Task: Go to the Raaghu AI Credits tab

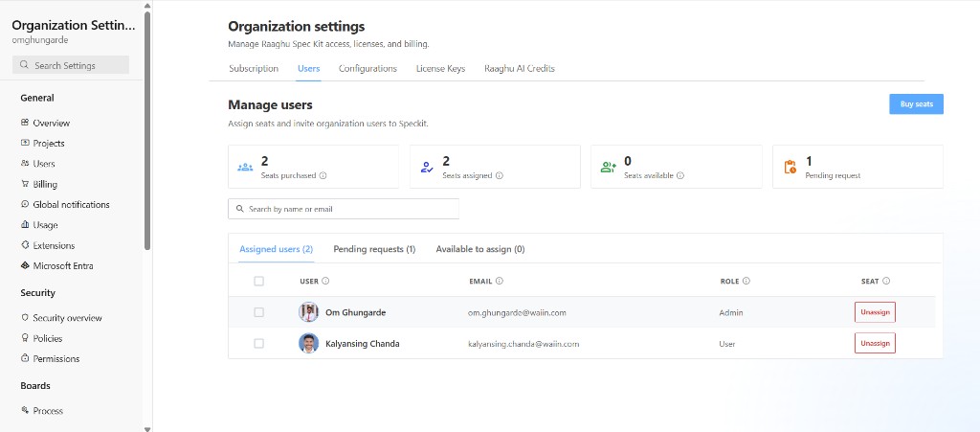Action: pyautogui.click(x=520, y=69)
